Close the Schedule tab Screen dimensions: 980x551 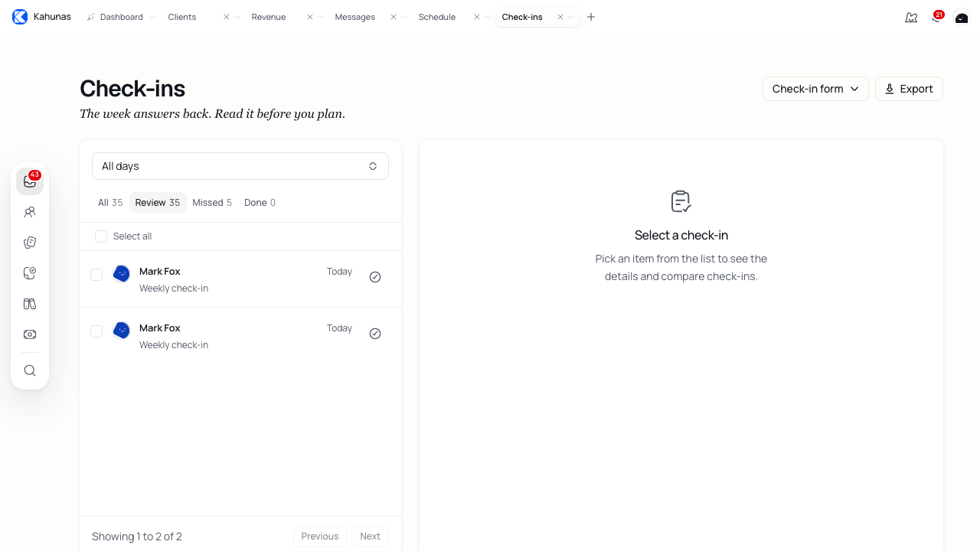click(x=477, y=17)
